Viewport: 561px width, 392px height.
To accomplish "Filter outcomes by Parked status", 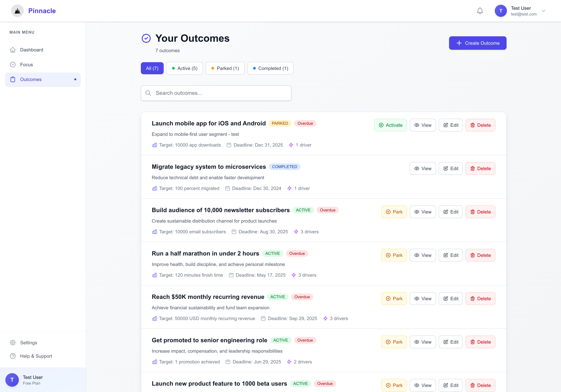I will point(225,68).
